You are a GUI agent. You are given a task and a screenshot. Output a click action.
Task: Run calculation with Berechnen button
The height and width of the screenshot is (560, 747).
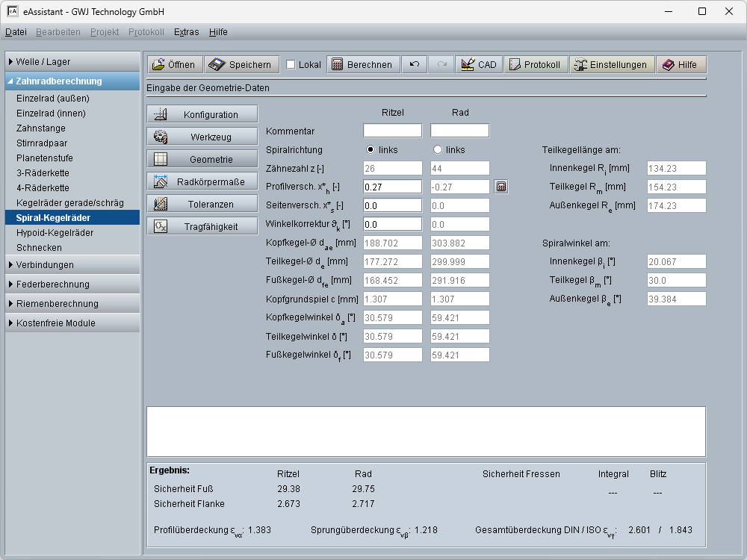point(362,65)
